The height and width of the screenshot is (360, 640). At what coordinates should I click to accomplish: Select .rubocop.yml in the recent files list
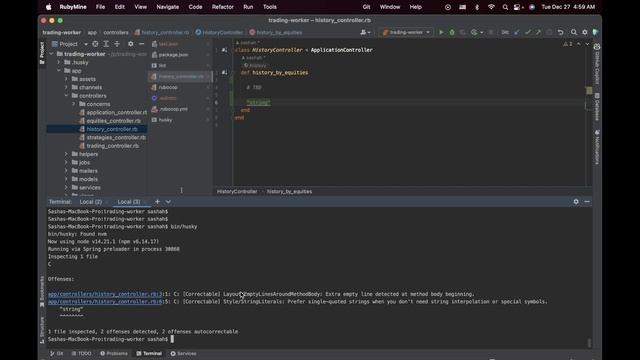tap(173, 109)
